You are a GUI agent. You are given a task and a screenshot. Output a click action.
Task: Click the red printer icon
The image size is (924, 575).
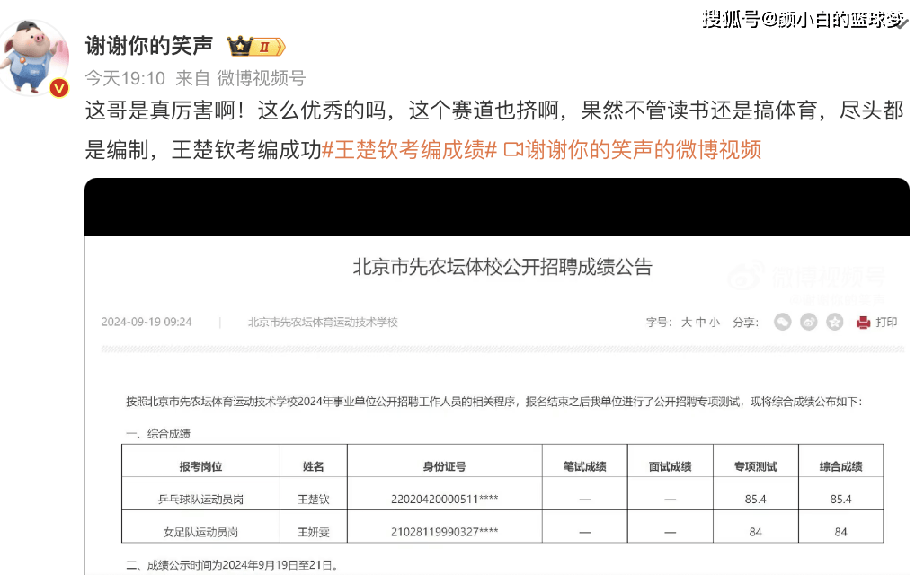point(863,323)
